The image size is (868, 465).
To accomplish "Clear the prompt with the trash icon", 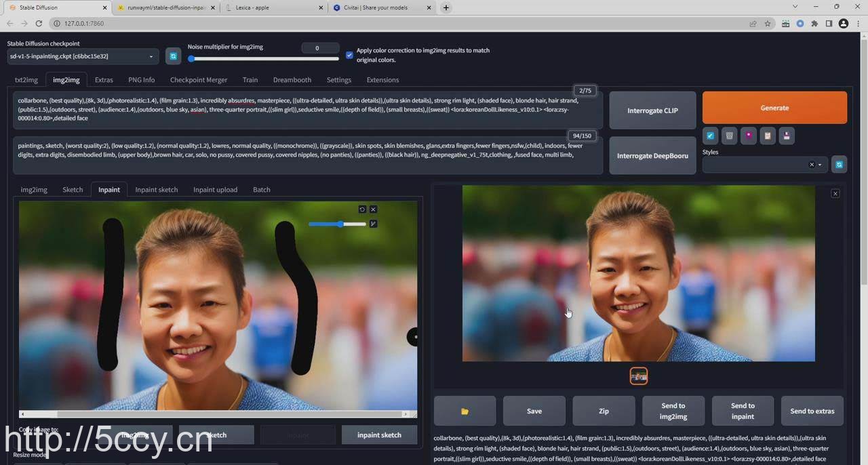I will point(729,136).
